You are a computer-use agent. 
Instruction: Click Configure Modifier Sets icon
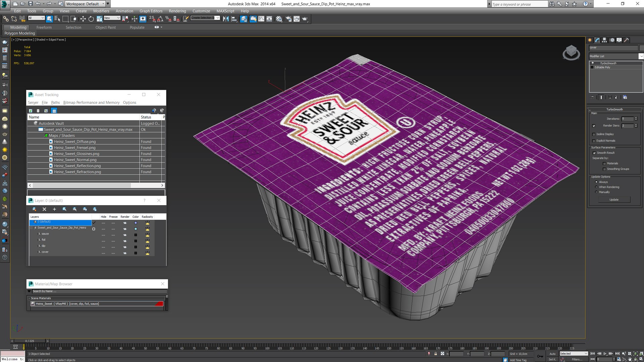[x=625, y=97]
